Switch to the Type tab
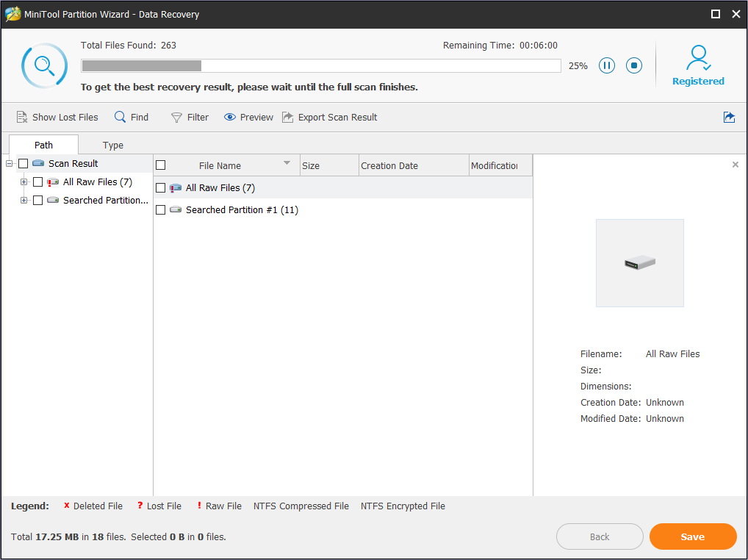Screen dimensions: 748x560 tap(113, 145)
